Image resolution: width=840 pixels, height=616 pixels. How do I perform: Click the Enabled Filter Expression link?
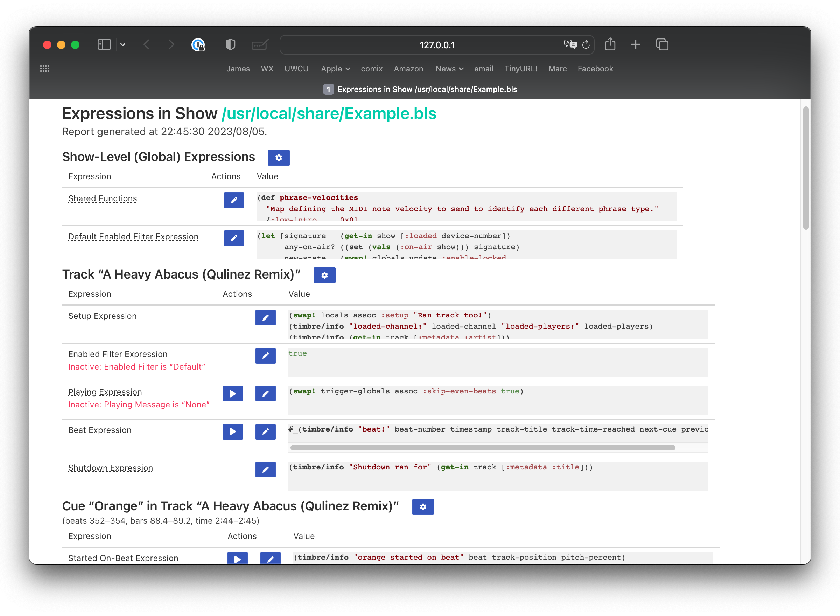(x=118, y=354)
